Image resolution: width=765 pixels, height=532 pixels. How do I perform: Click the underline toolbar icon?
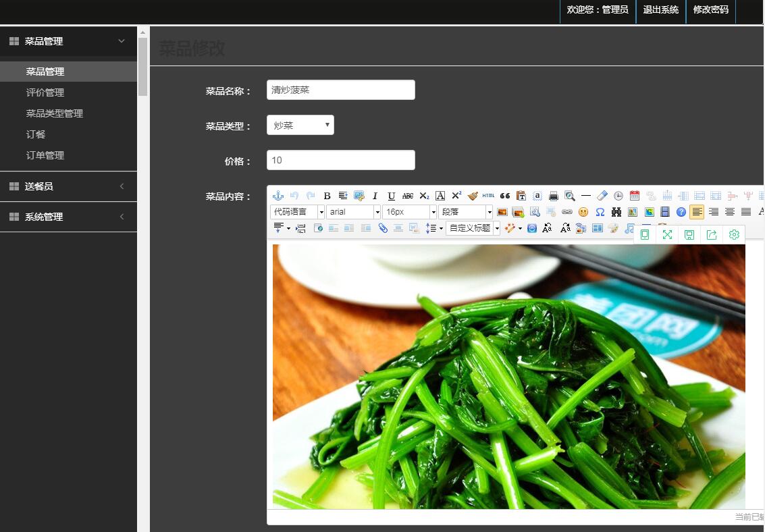pos(391,196)
